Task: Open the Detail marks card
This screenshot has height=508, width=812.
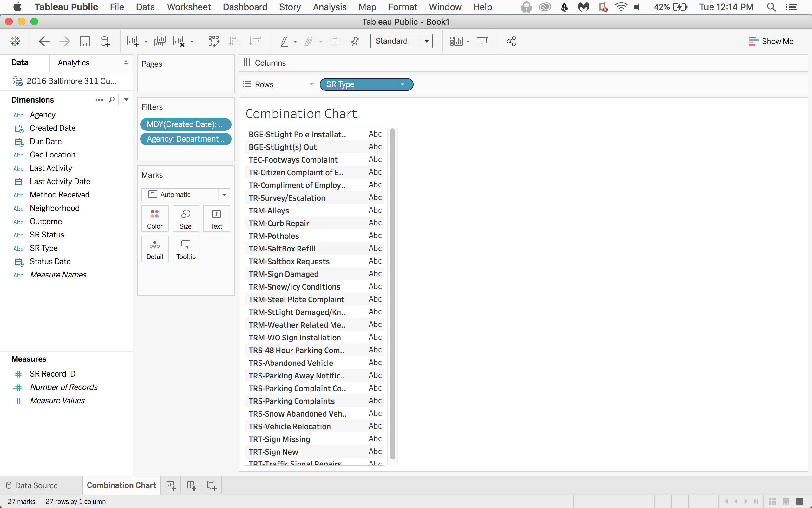Action: click(155, 249)
